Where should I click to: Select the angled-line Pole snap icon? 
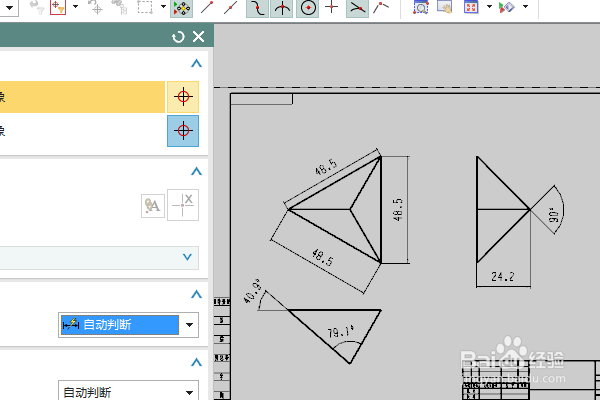[381, 7]
